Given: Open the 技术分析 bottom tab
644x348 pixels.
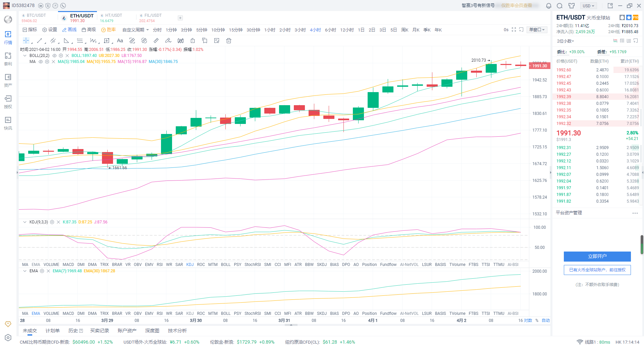Looking at the screenshot, I should (x=177, y=331).
